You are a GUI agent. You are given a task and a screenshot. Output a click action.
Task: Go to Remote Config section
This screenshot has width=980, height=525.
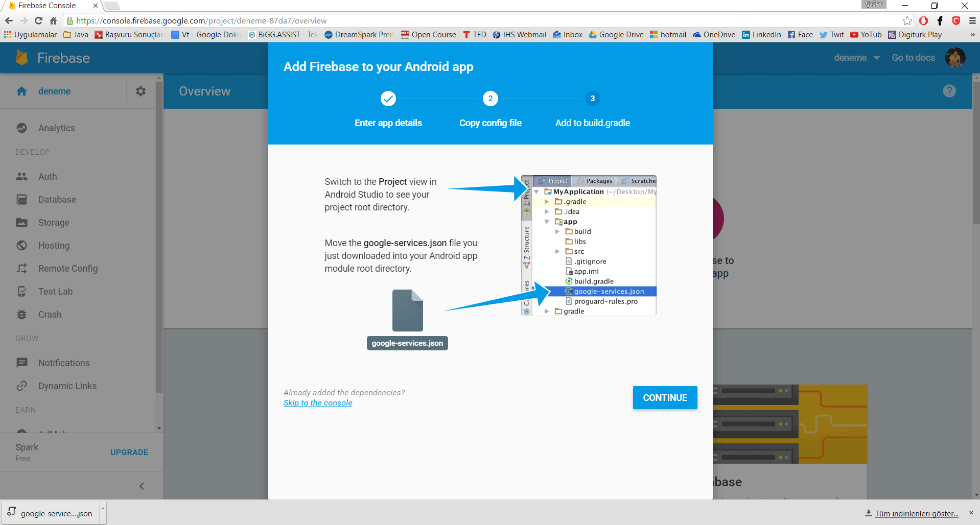coord(68,269)
